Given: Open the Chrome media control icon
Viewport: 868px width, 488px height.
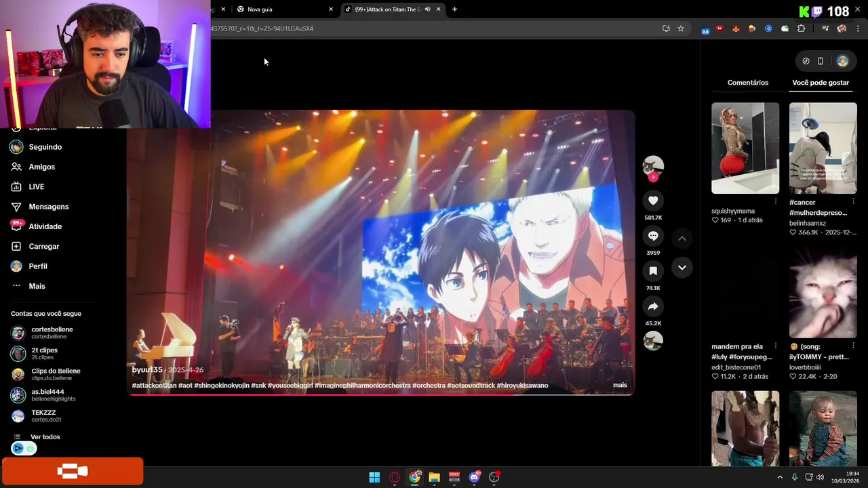Looking at the screenshot, I should 825,28.
